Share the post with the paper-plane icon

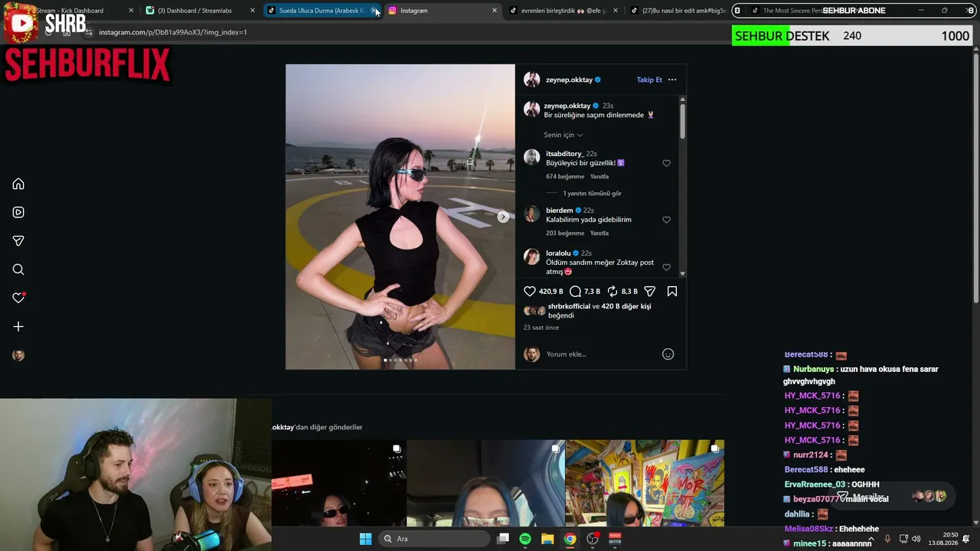pyautogui.click(x=650, y=292)
